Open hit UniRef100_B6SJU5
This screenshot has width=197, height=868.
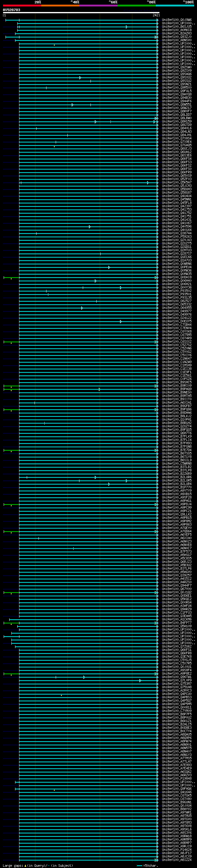(x=177, y=26)
